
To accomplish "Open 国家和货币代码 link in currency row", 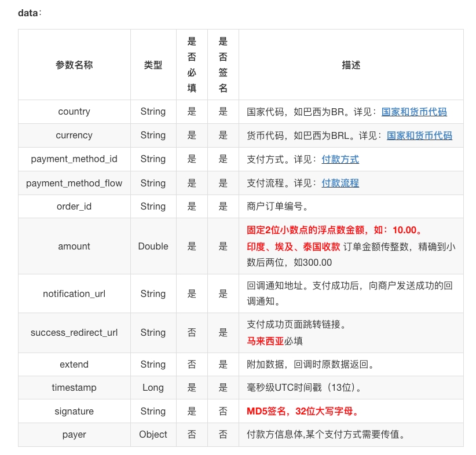I will click(x=419, y=135).
